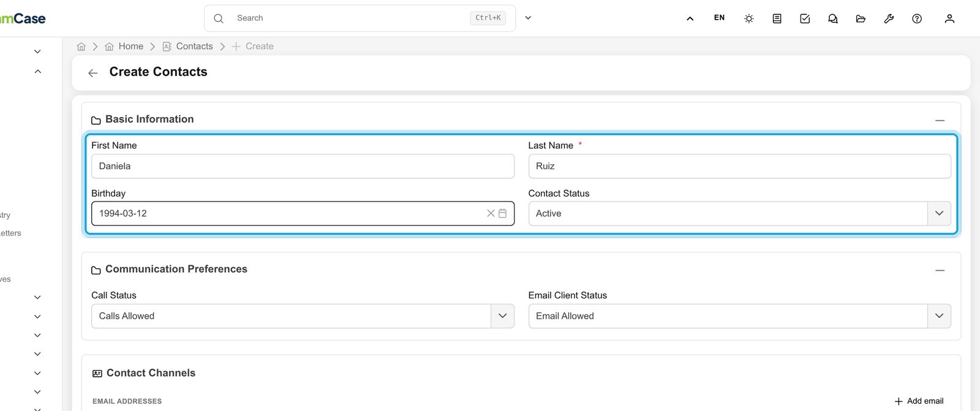The height and width of the screenshot is (411, 980).
Task: Expand the chevron next to the search box
Action: [x=528, y=18]
